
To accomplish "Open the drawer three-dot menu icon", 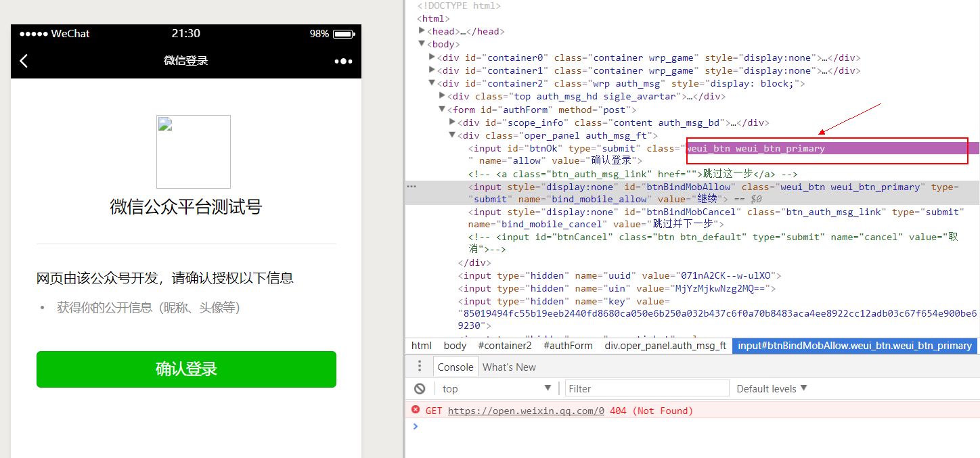I will click(x=420, y=366).
